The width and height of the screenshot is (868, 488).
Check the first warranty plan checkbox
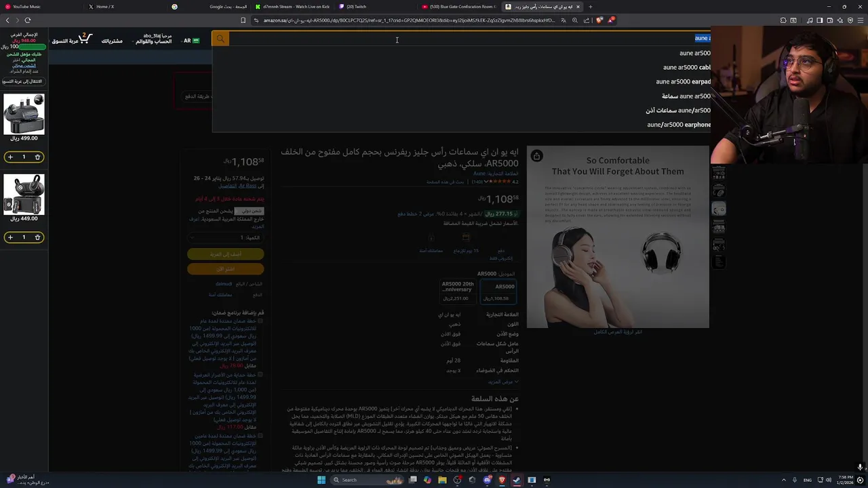[260, 321]
